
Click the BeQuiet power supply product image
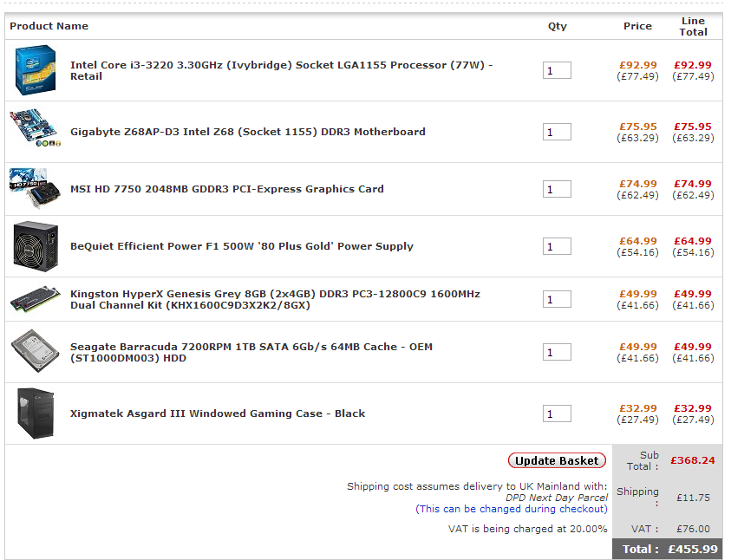tap(36, 245)
